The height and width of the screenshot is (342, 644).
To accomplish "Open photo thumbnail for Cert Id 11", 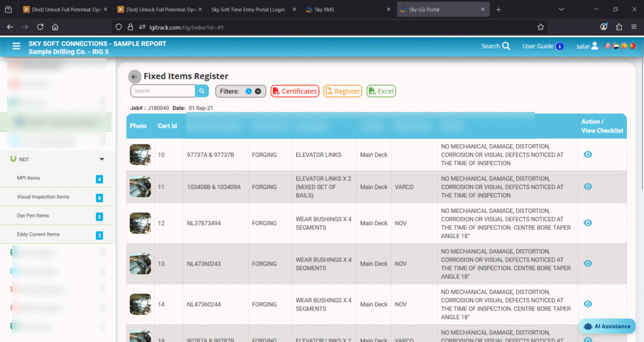I will (140, 187).
